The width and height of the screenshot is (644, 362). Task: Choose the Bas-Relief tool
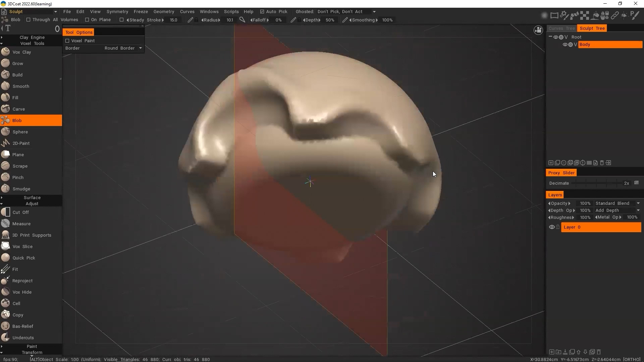(22, 326)
